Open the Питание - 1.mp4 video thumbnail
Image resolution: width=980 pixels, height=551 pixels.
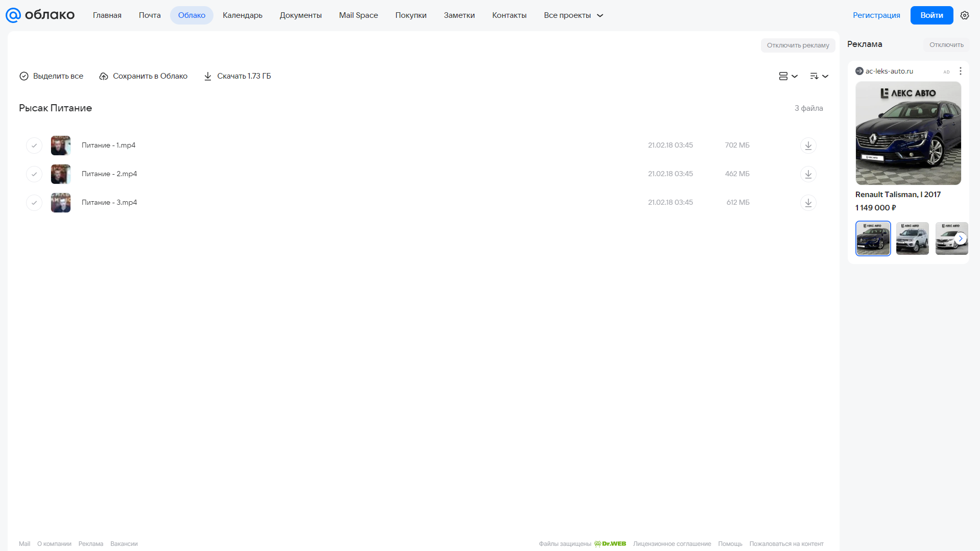tap(61, 146)
